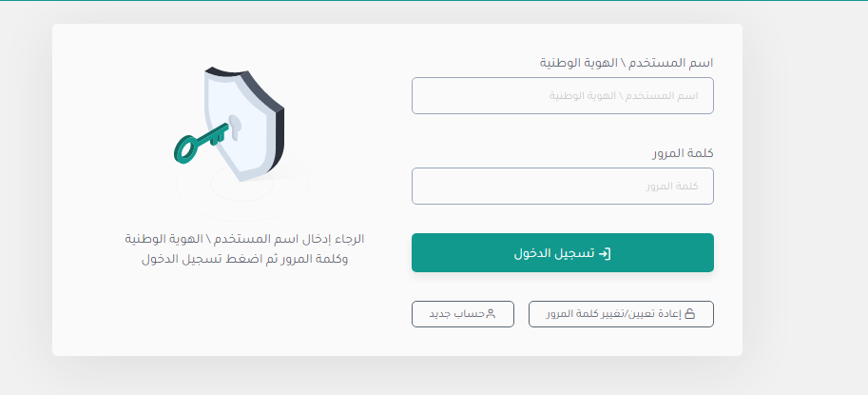Click the كلمة المرور label above the field
This screenshot has height=395, width=868.
click(683, 153)
